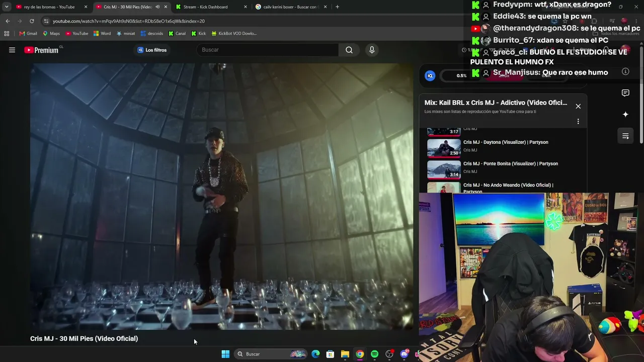Screen dimensions: 644x362
Task: Open the Chrome apps grid shortcut
Action: pos(7,34)
